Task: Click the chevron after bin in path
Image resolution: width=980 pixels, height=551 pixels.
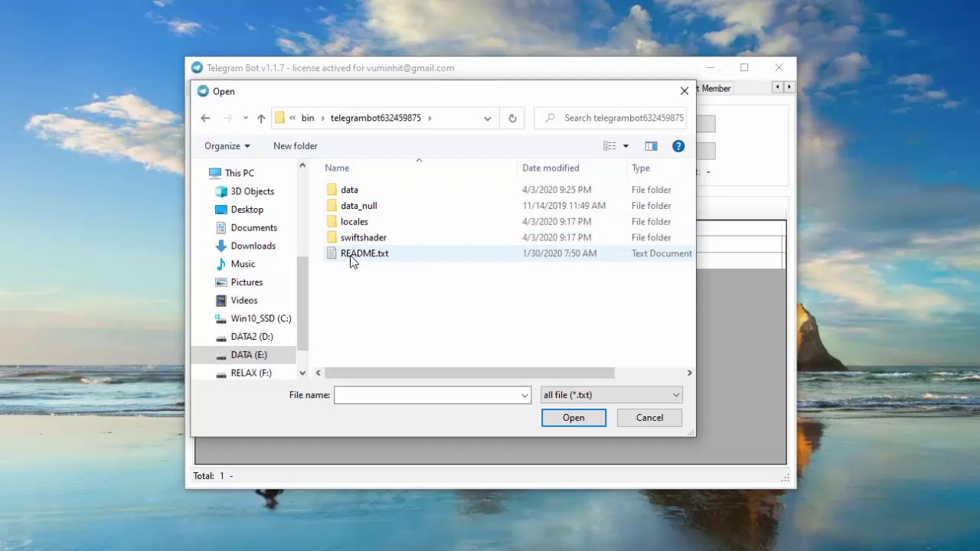Action: [x=322, y=118]
